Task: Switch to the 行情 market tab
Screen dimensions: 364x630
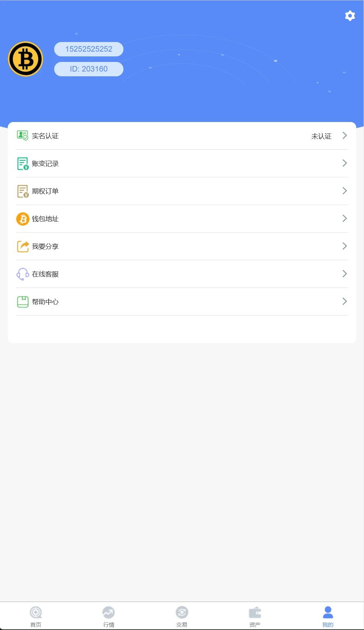Action: (x=109, y=616)
